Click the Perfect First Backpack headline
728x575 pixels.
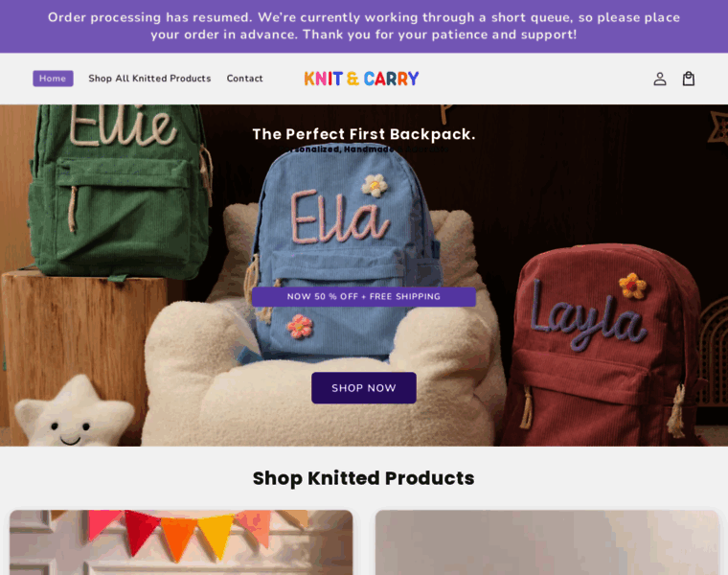point(364,134)
